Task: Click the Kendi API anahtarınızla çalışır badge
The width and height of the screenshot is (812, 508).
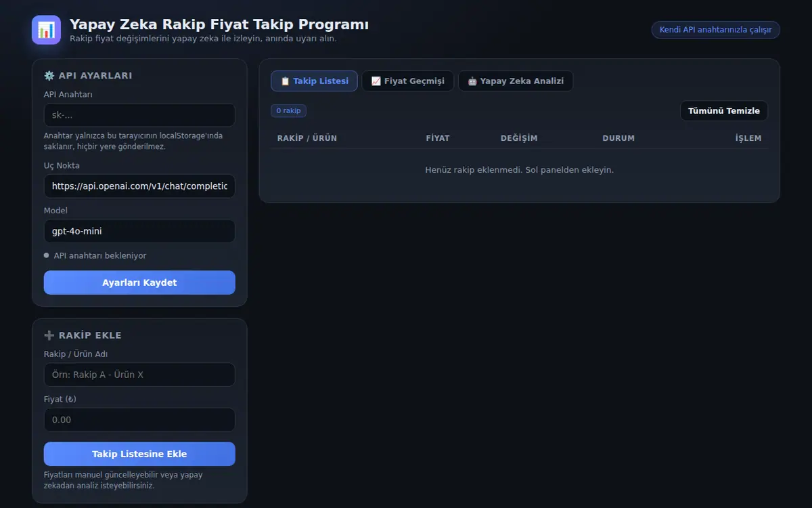Action: click(715, 30)
